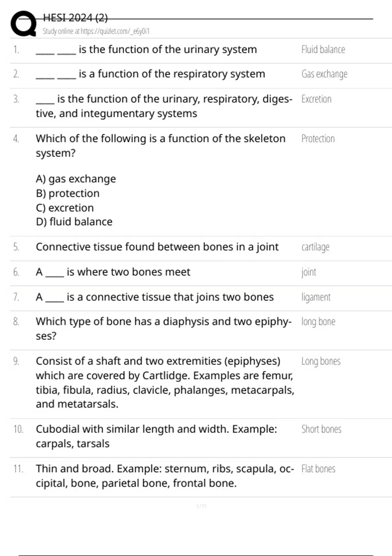Select the "Flat bones" answer
The image size is (392, 556).
coord(318,469)
